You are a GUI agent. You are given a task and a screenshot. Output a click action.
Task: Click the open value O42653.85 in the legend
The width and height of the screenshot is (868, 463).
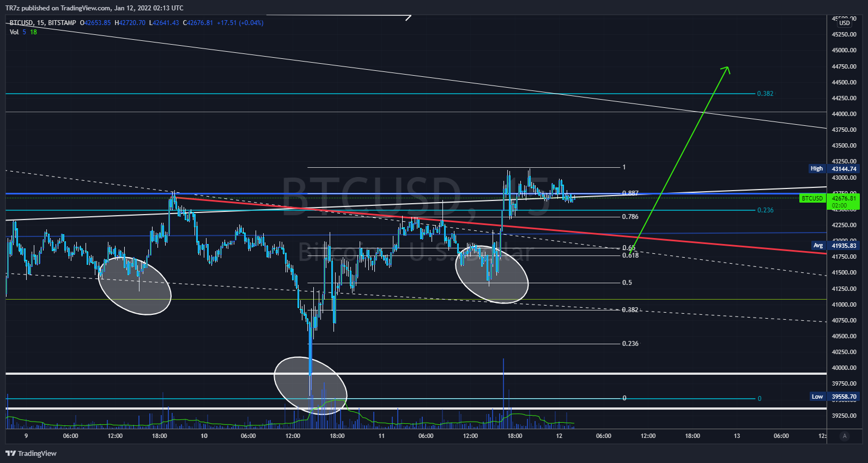coord(95,23)
